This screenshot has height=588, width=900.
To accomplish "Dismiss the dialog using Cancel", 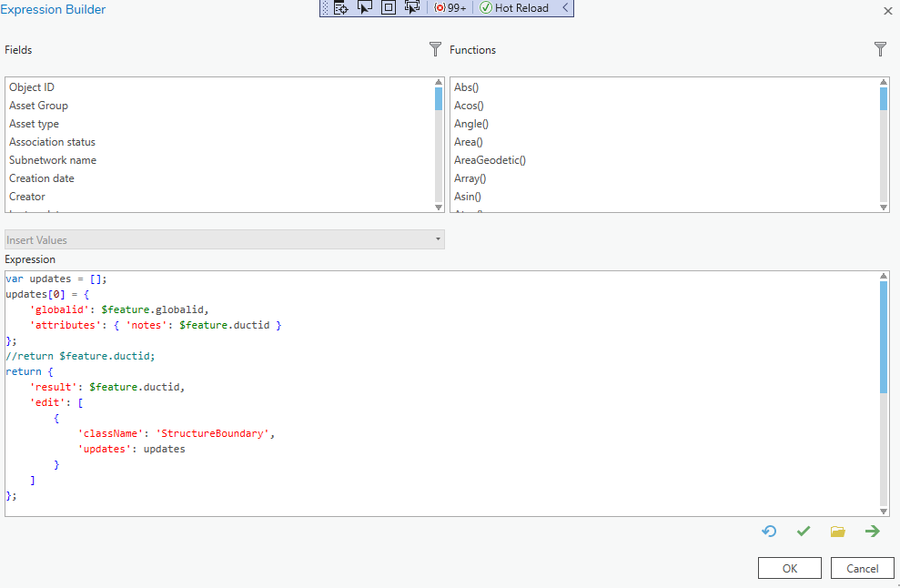I will click(861, 567).
